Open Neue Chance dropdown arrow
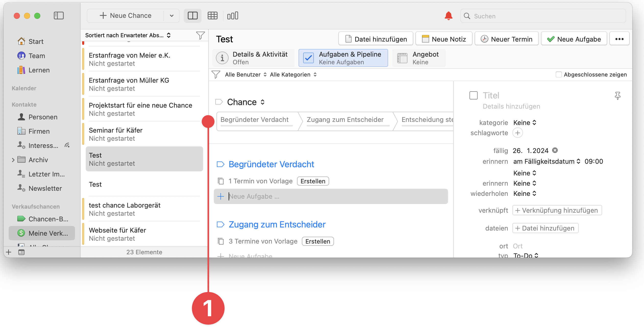 pos(172,16)
